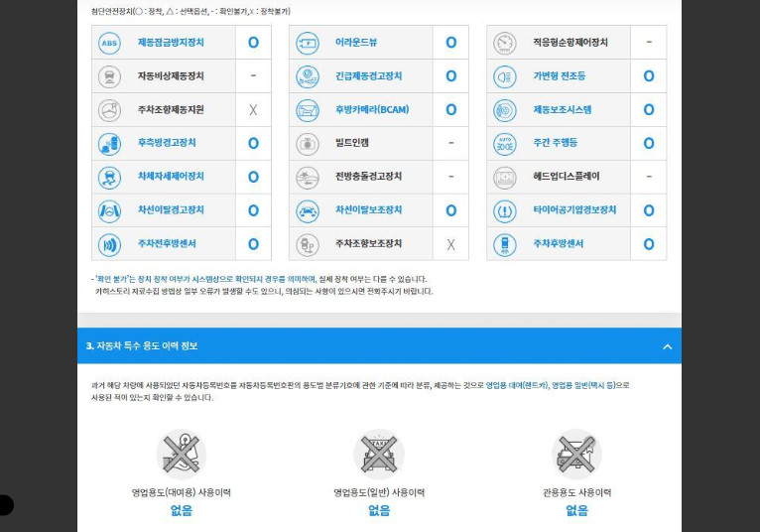Click the 제동보조시스템 brake disc icon
The width and height of the screenshot is (760, 532).
[505, 110]
